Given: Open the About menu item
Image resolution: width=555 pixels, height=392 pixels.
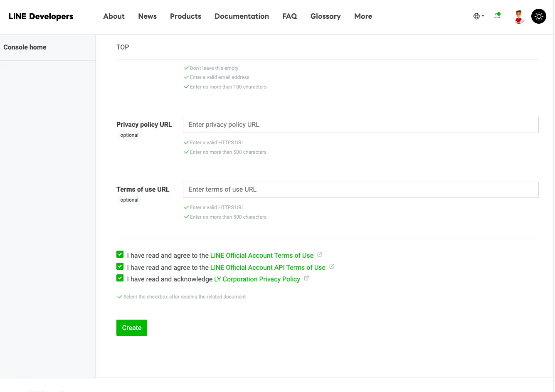Looking at the screenshot, I should pos(114,16).
